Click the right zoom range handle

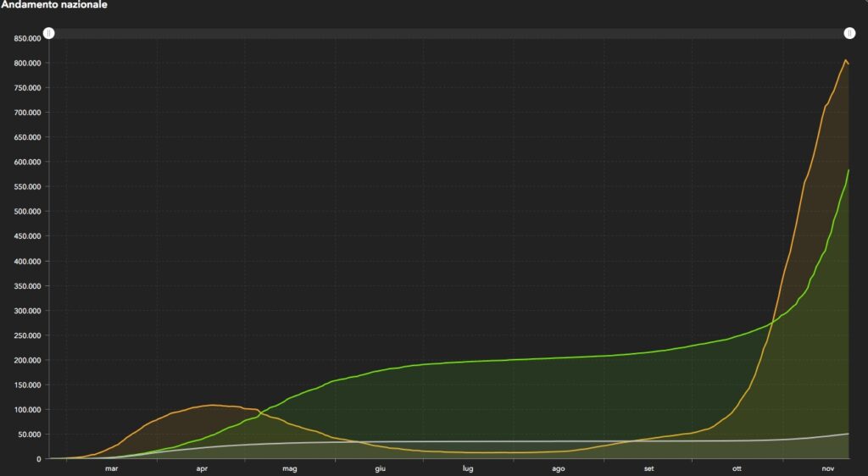[x=849, y=33]
